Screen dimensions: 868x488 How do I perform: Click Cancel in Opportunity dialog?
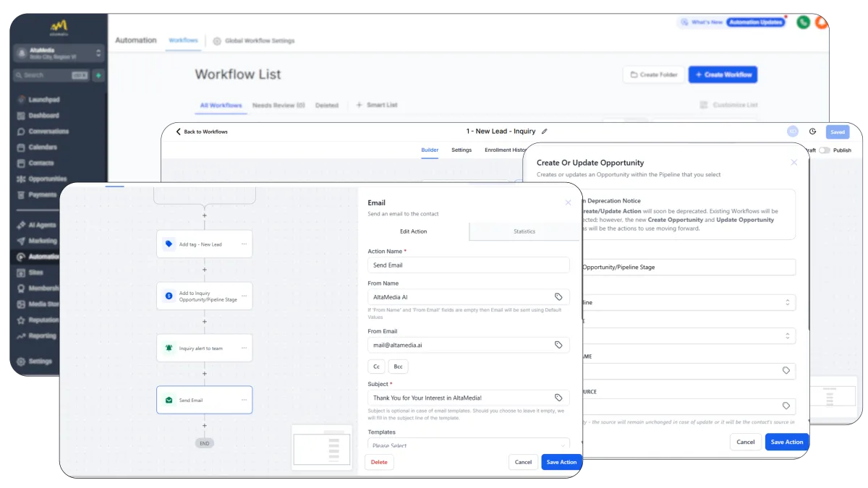(745, 442)
